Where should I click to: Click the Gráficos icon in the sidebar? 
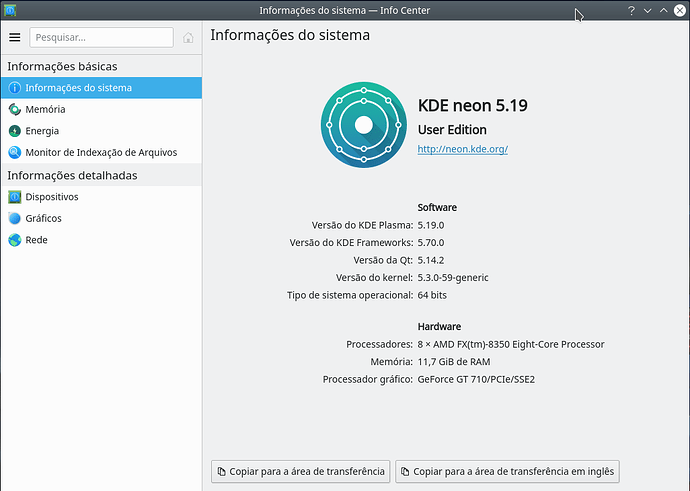(x=14, y=218)
